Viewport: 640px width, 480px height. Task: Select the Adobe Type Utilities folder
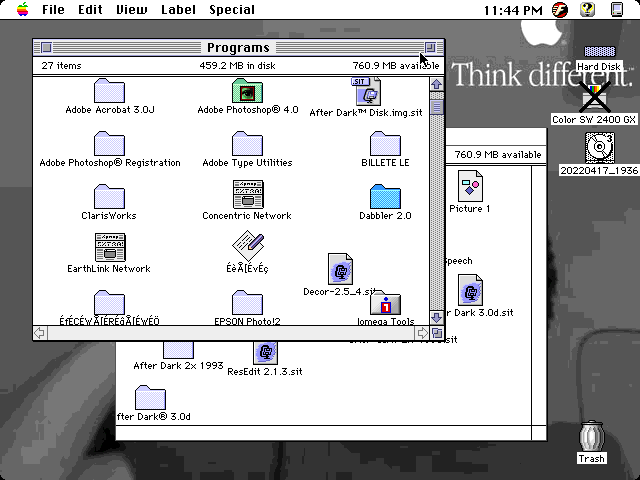(x=247, y=144)
